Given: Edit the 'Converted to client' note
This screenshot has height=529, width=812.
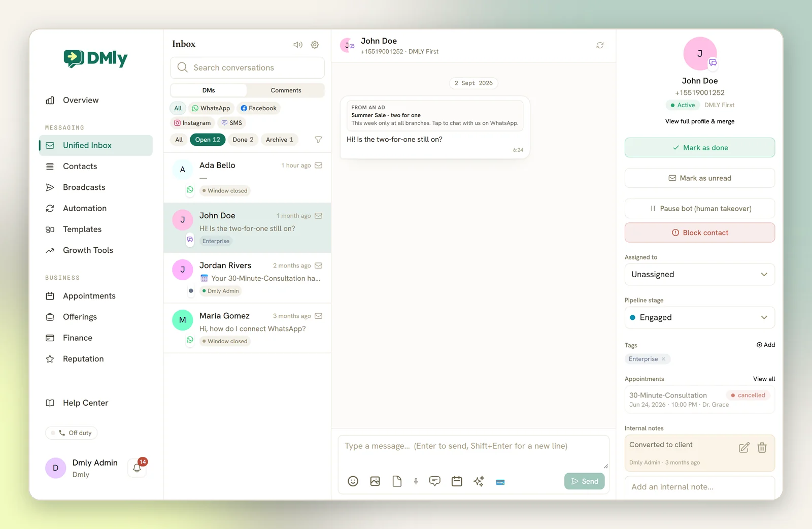Looking at the screenshot, I should 744,448.
